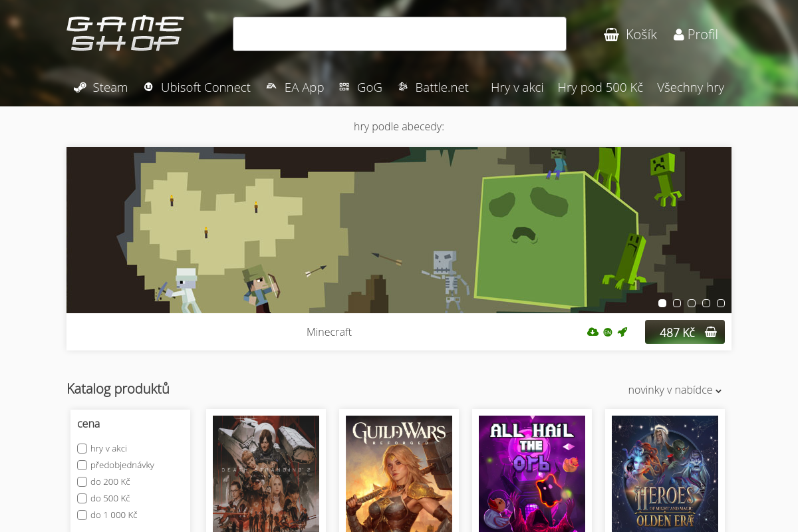
Task: Switch to the second carousel slide dot
Action: coord(677,303)
